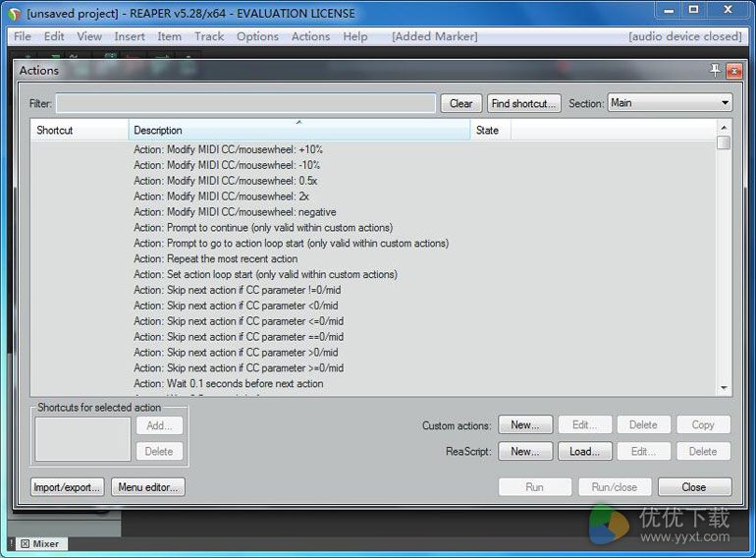This screenshot has width=756, height=558.
Task: Open the Help menu
Action: (355, 36)
